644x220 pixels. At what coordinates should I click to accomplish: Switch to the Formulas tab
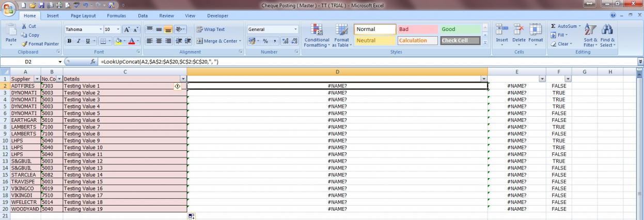[x=117, y=16]
